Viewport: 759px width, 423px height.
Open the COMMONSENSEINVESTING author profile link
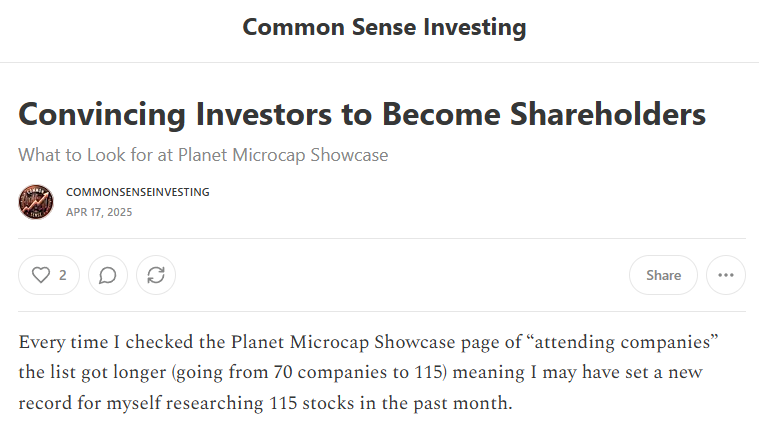(137, 192)
